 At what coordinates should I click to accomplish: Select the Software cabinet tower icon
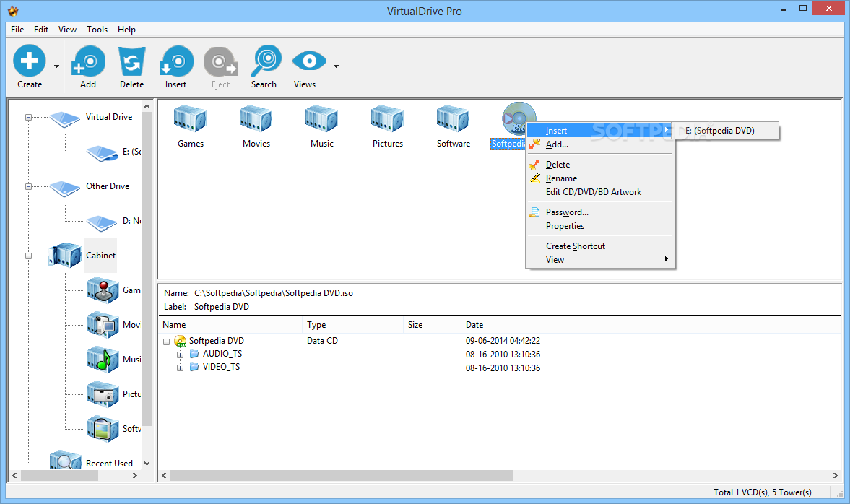click(x=454, y=118)
